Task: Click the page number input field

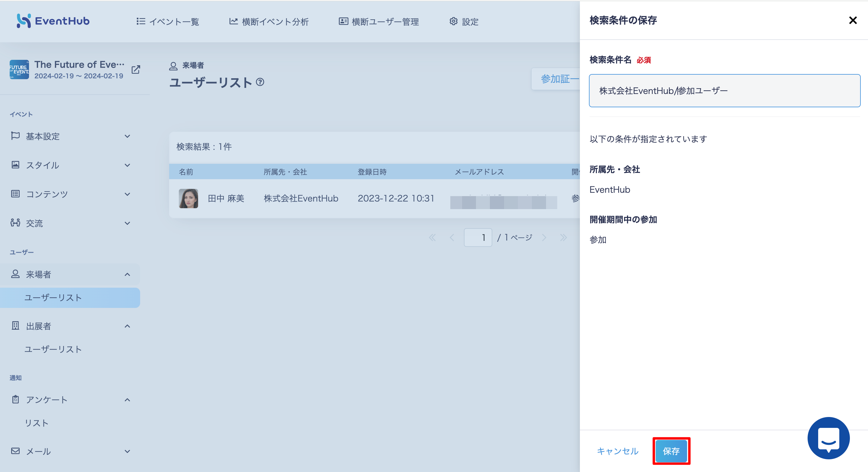Action: pos(478,238)
